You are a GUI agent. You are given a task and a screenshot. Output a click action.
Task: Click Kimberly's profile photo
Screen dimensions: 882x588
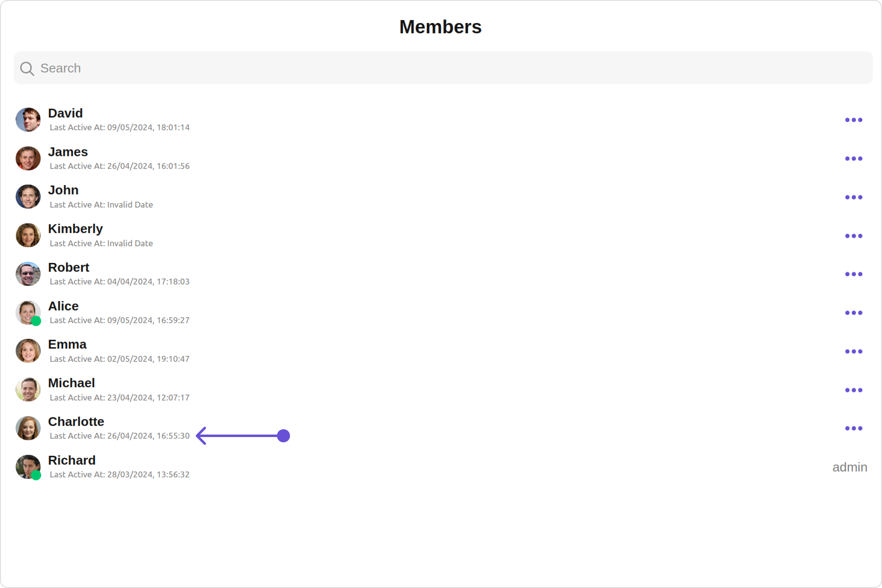(x=28, y=235)
